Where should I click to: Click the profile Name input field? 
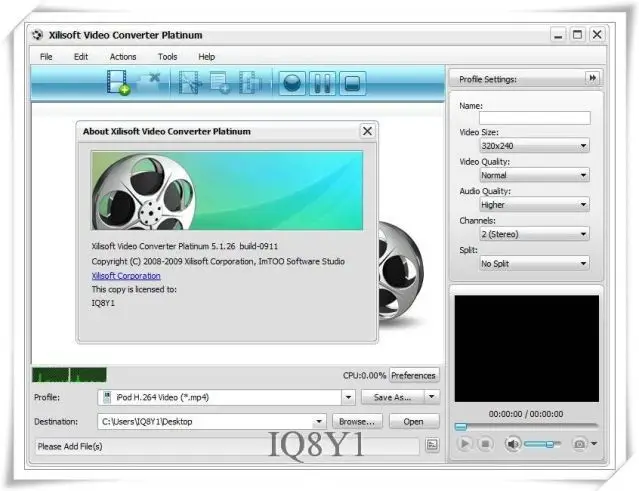535,118
